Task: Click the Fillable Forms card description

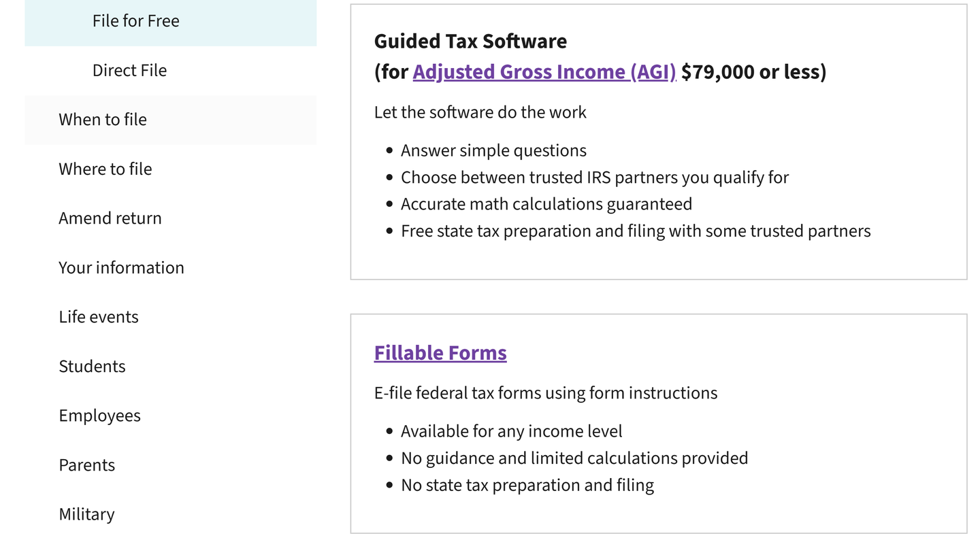Action: coord(546,393)
